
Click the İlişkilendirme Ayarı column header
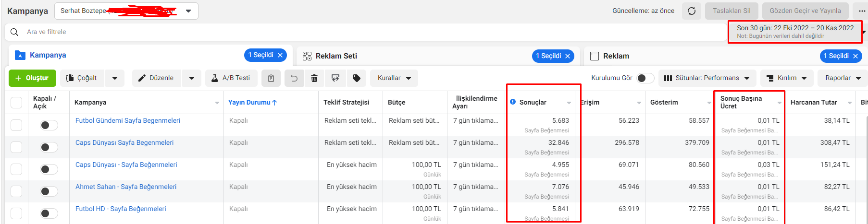tap(475, 102)
